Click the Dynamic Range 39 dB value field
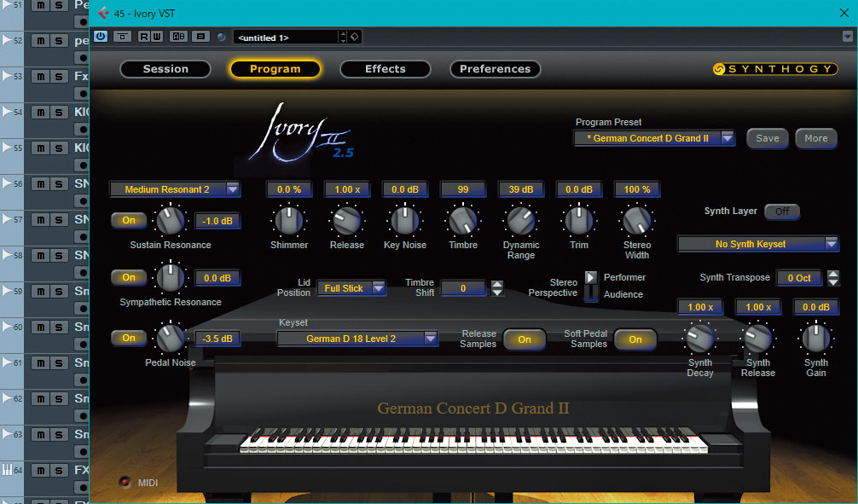The height and width of the screenshot is (504, 858). tap(521, 189)
